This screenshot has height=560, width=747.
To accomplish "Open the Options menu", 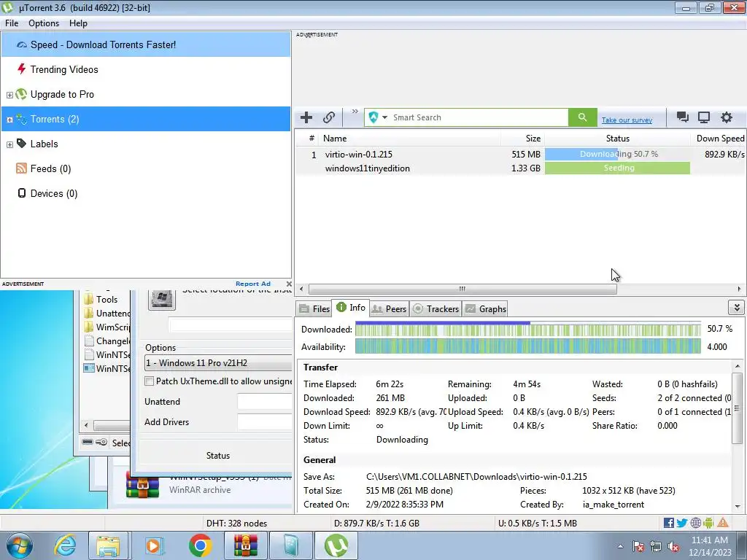I will [44, 23].
